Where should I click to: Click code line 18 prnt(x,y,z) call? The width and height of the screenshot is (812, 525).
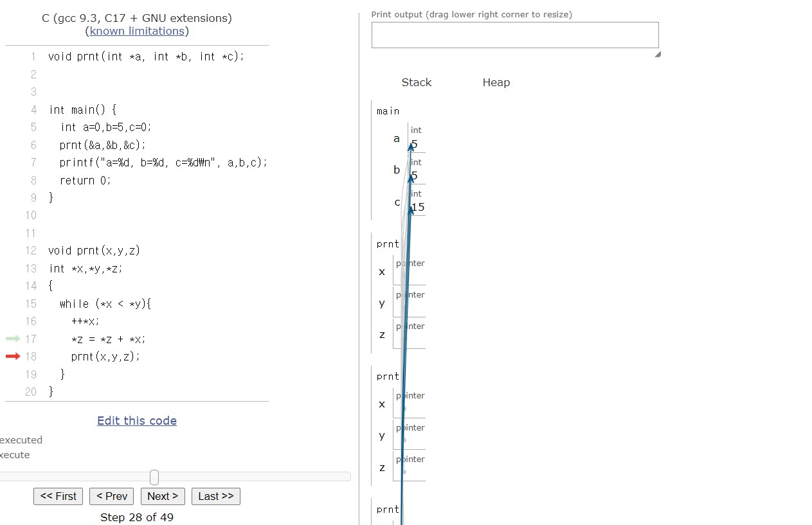tap(105, 356)
